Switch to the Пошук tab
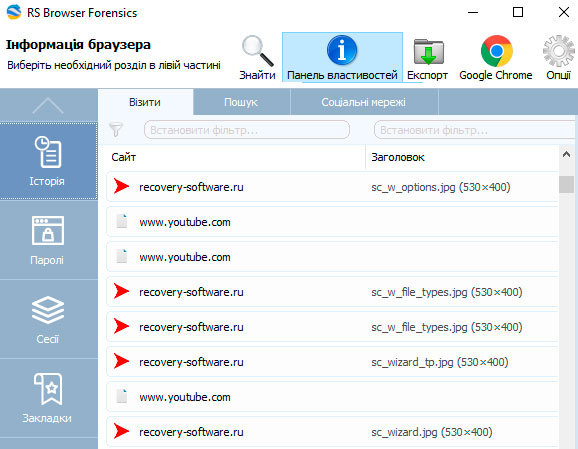Image resolution: width=578 pixels, height=449 pixels. 241,102
